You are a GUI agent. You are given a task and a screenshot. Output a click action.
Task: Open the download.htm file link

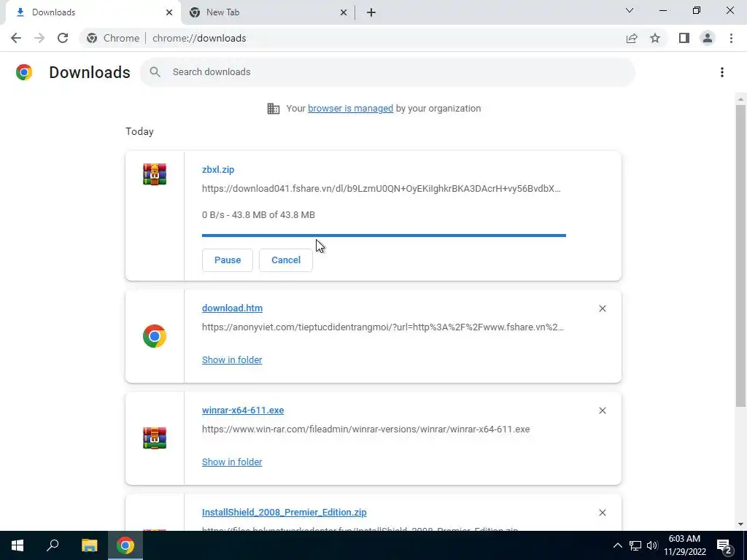[x=232, y=308]
